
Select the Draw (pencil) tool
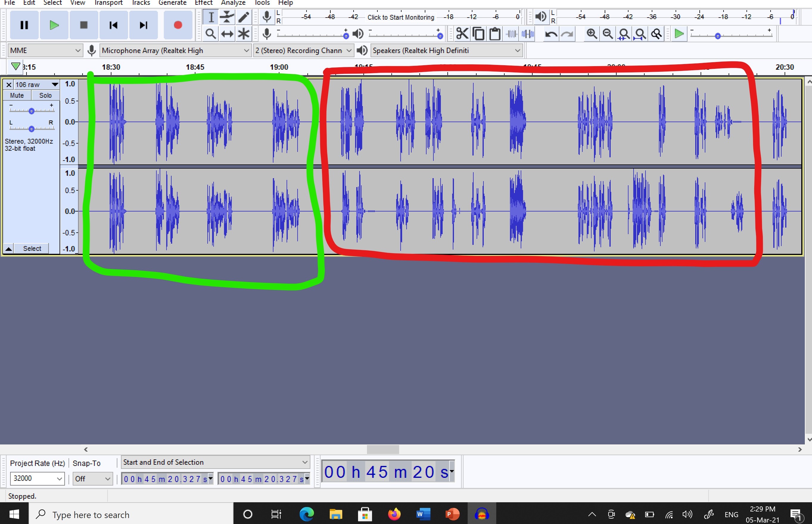[x=244, y=17]
